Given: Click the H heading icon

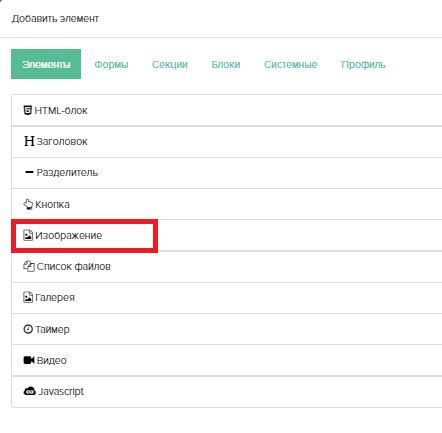Looking at the screenshot, I should 29,141.
